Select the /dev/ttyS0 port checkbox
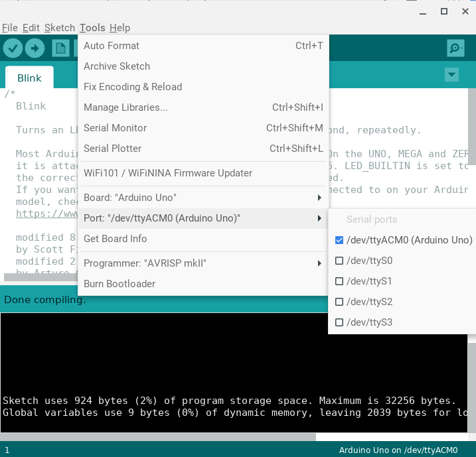 point(339,261)
